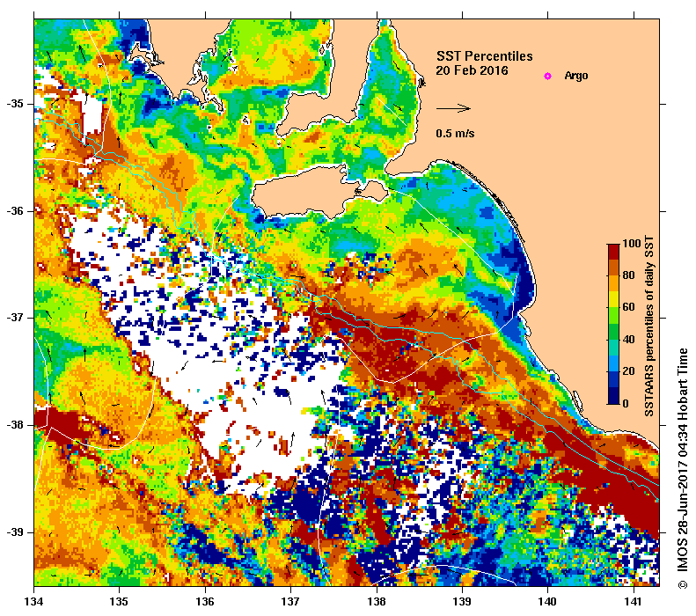Viewport: 696px width, 616px height.
Task: Click latitude label -36 on the y-axis
Action: point(15,211)
